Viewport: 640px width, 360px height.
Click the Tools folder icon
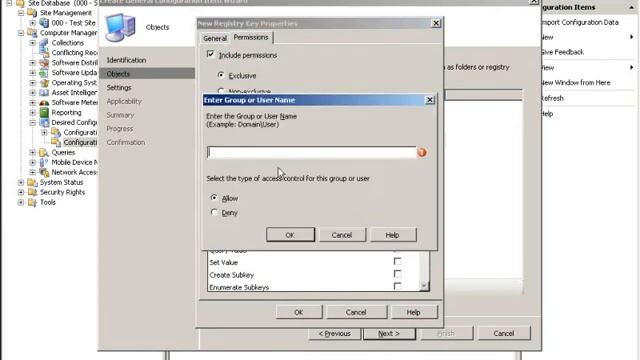(x=32, y=202)
